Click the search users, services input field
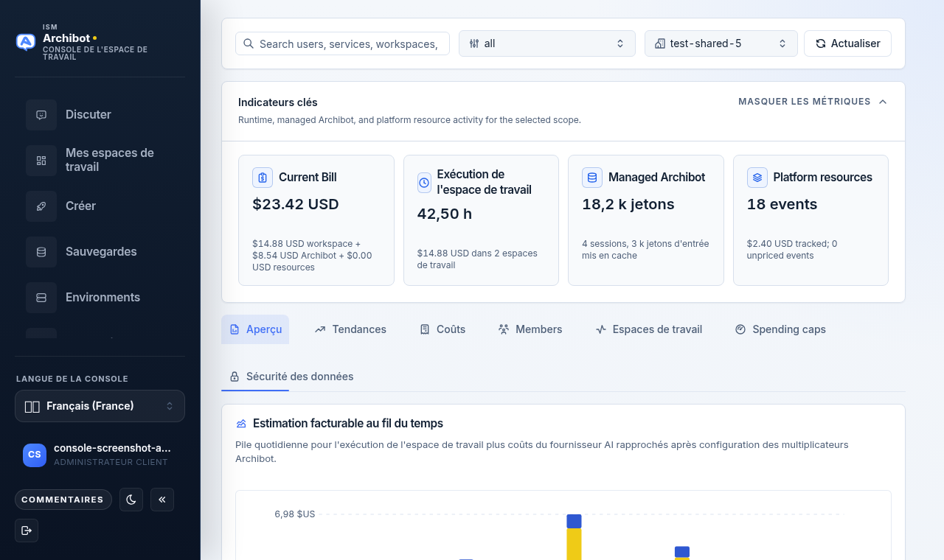 click(x=342, y=43)
